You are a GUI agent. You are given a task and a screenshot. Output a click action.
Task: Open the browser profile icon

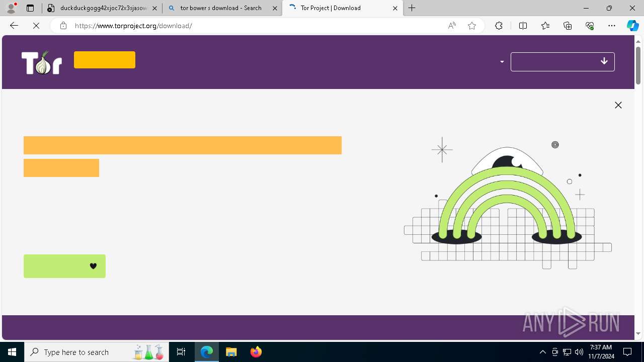coord(11,8)
